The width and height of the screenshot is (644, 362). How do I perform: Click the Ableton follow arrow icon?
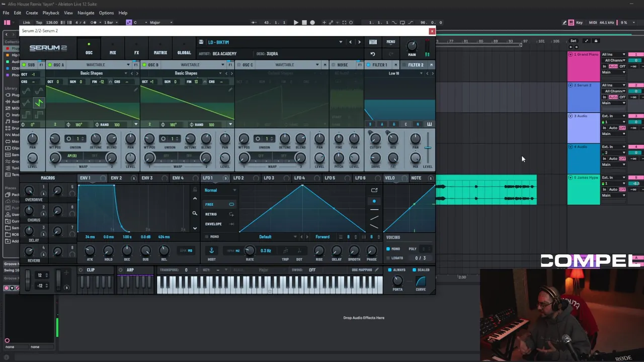click(x=254, y=22)
